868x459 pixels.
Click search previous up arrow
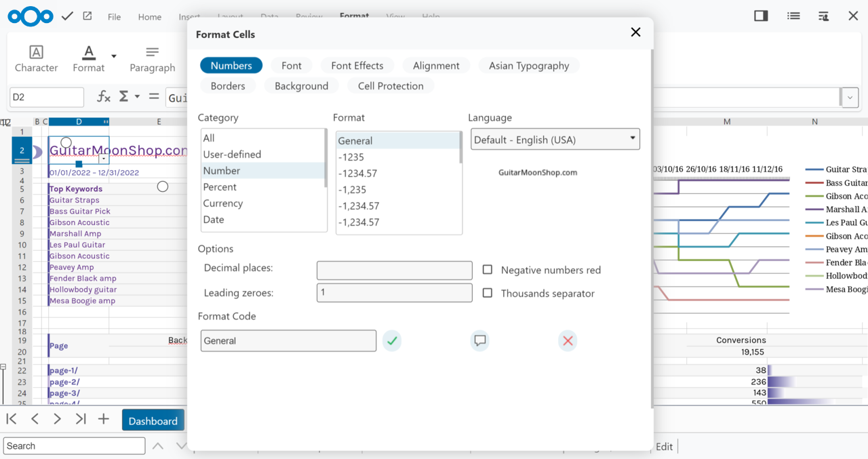(158, 445)
